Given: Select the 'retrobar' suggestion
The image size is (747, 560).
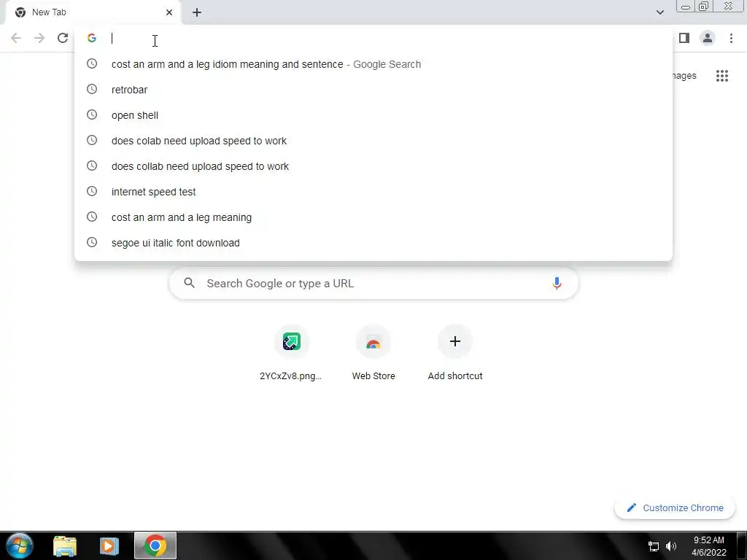Looking at the screenshot, I should [x=373, y=90].
